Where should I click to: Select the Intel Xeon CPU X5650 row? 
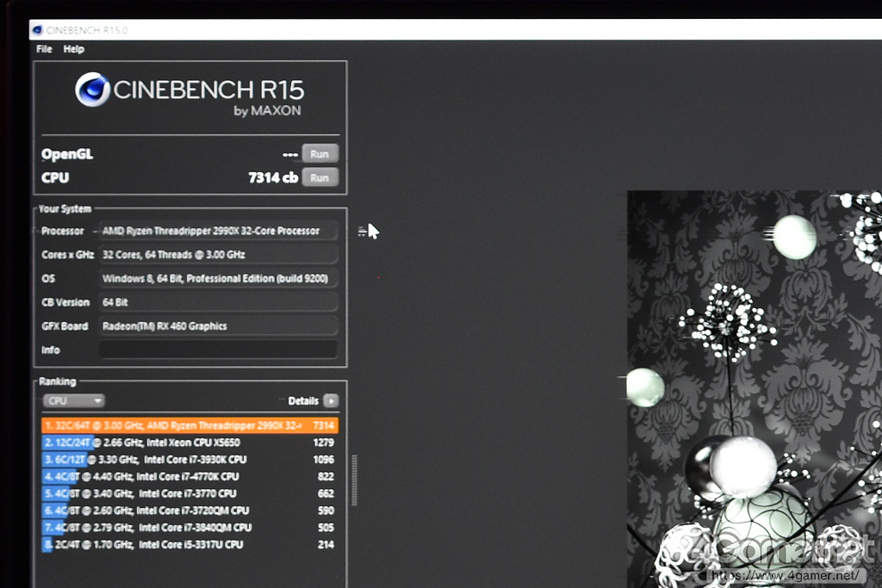[189, 443]
